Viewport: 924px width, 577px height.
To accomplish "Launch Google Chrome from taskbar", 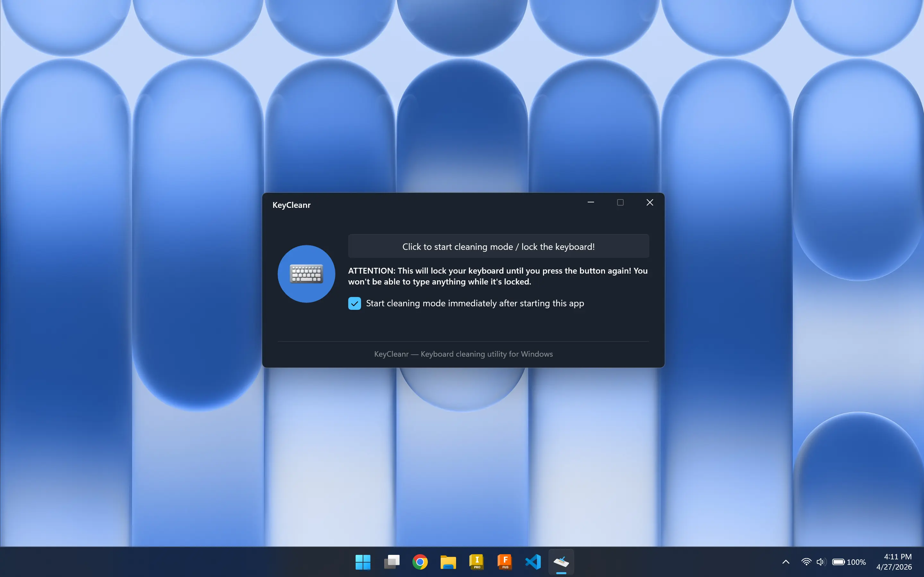I will (x=419, y=562).
